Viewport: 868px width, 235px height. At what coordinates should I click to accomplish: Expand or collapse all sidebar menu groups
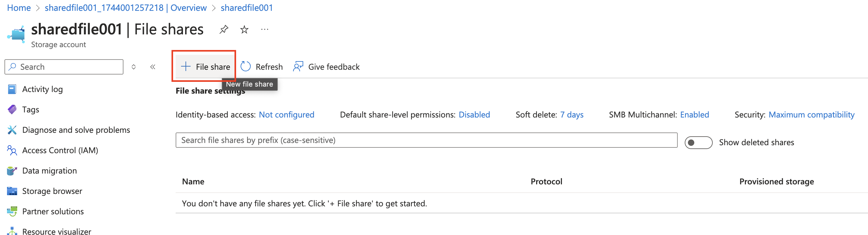click(133, 67)
